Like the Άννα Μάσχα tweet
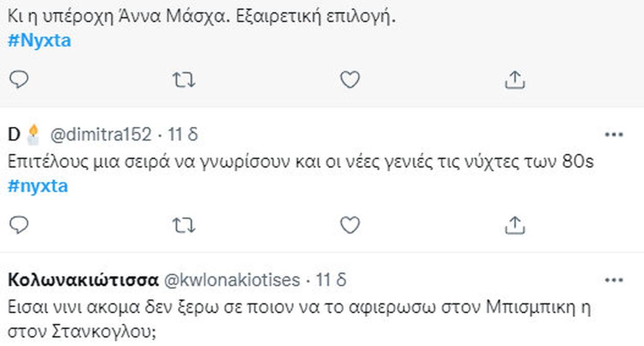Image resolution: width=644 pixels, height=346 pixels. pos(350,80)
